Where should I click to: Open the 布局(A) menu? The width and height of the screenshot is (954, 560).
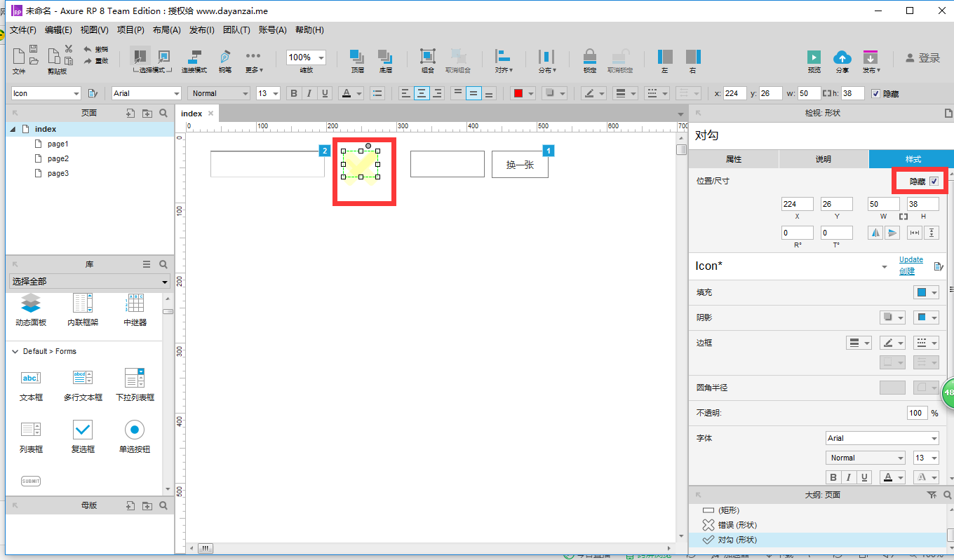click(166, 30)
